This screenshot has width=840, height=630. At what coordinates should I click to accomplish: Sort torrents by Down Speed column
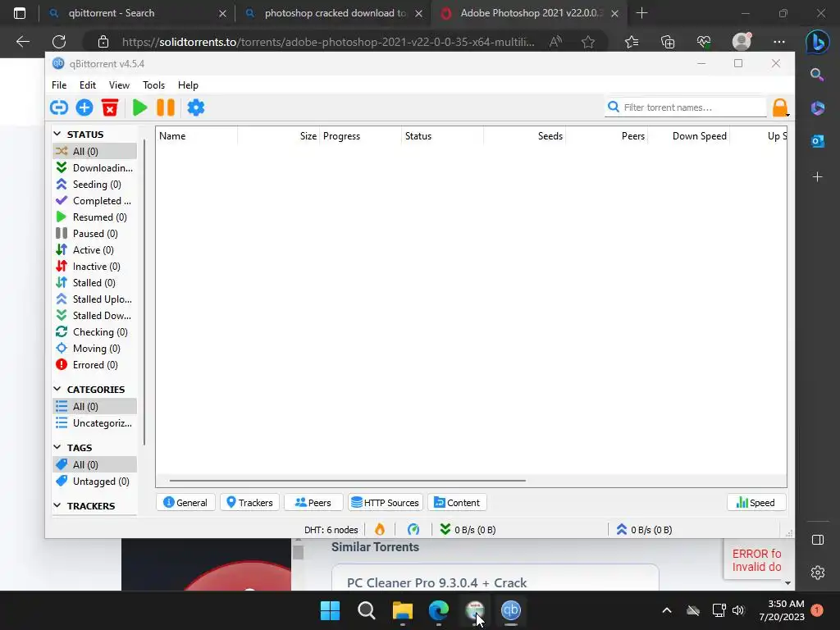tap(689, 136)
